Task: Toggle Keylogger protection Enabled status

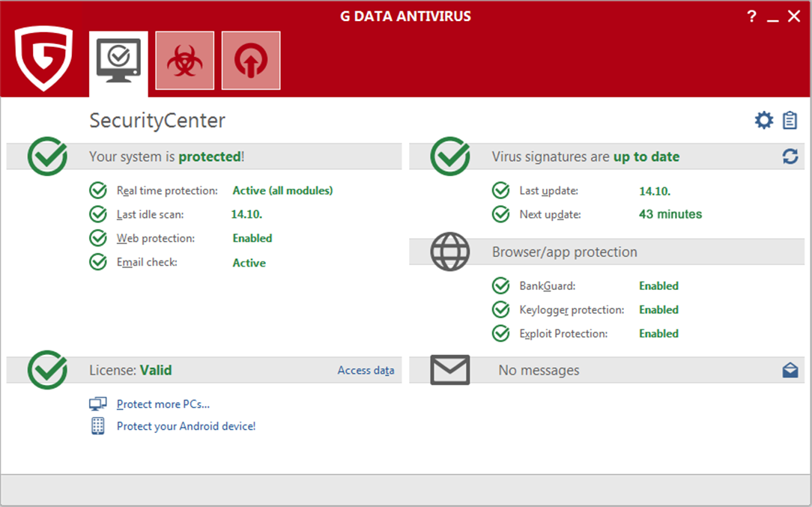Action: pyautogui.click(x=658, y=310)
